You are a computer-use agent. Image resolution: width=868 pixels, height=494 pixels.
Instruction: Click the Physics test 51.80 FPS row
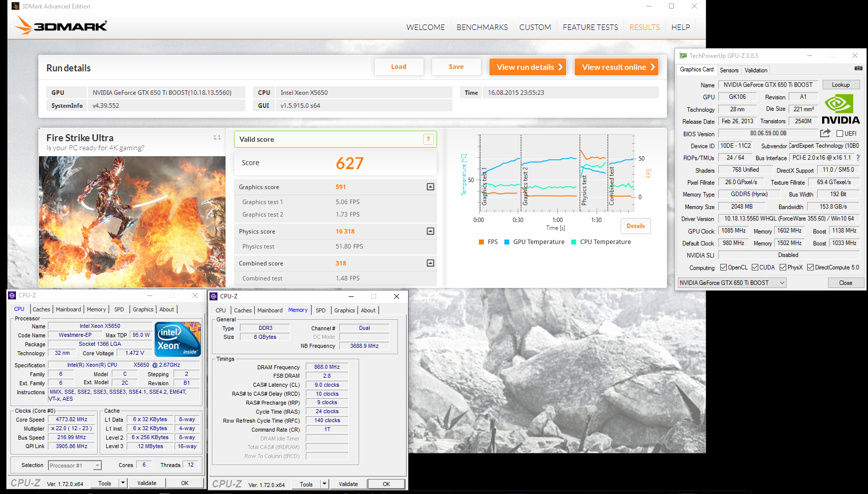(x=335, y=247)
